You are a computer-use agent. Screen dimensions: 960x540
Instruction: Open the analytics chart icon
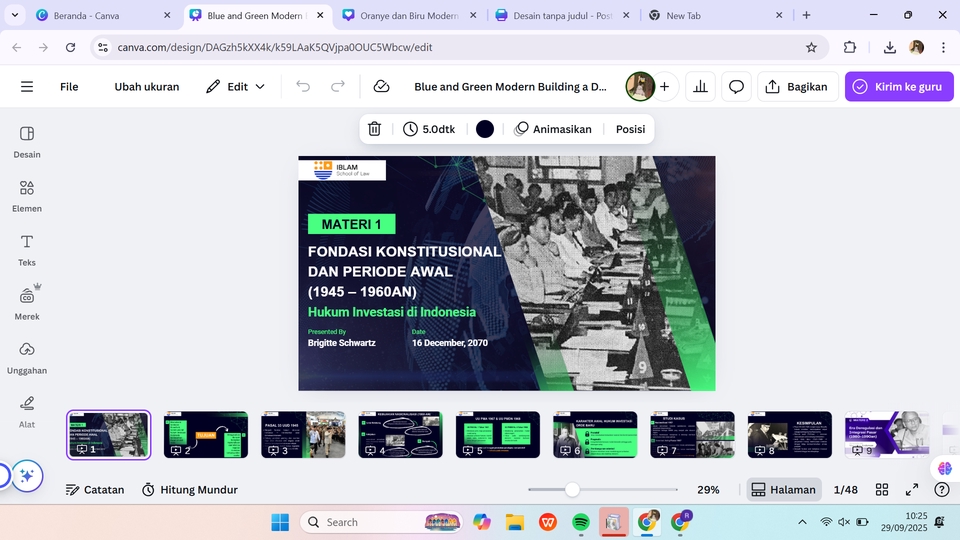700,86
